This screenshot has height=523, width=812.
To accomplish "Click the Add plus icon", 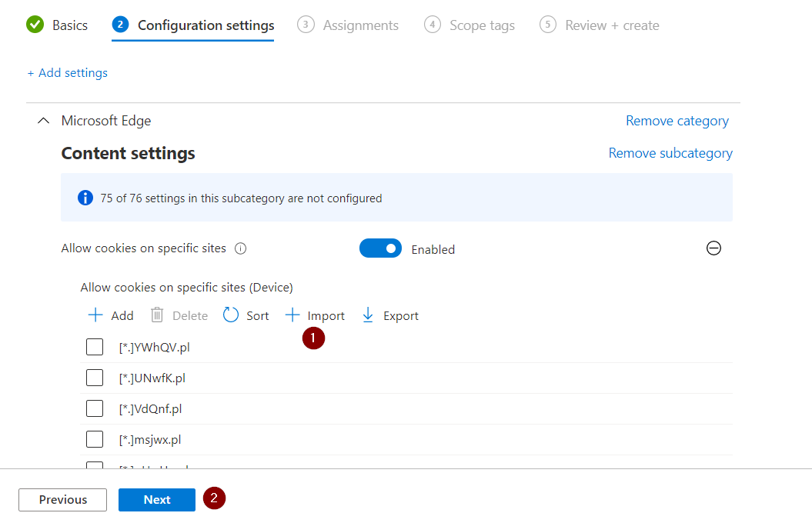I will (x=95, y=315).
